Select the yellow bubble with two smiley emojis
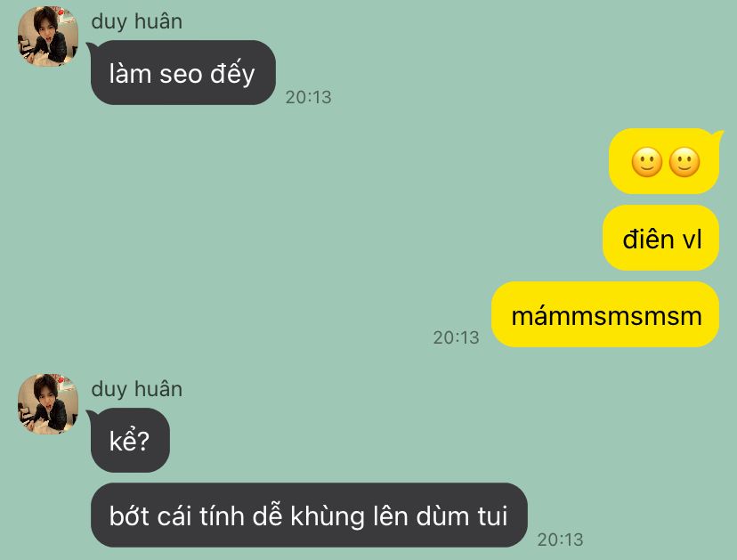Image resolution: width=737 pixels, height=560 pixels. (664, 161)
